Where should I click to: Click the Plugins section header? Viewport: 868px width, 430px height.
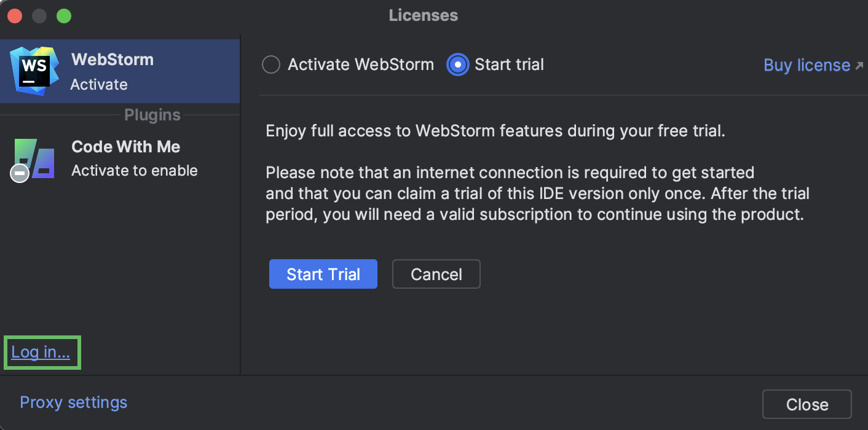coord(151,114)
